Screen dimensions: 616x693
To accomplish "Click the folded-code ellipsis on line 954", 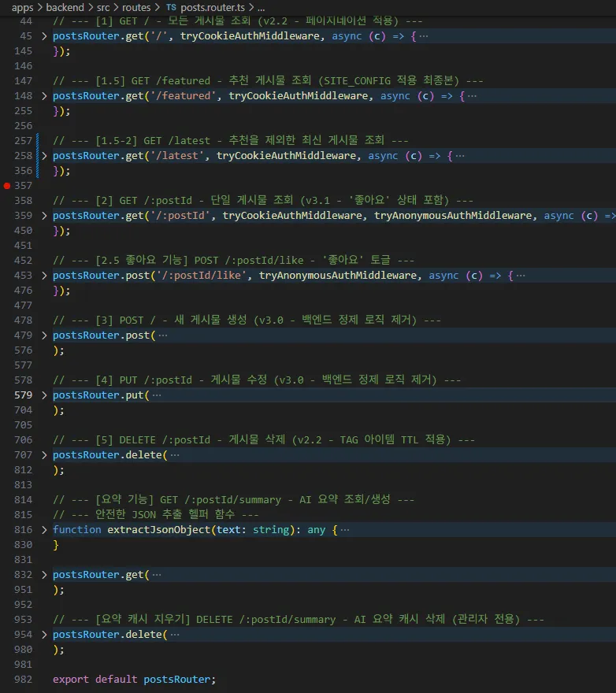I will coord(175,634).
